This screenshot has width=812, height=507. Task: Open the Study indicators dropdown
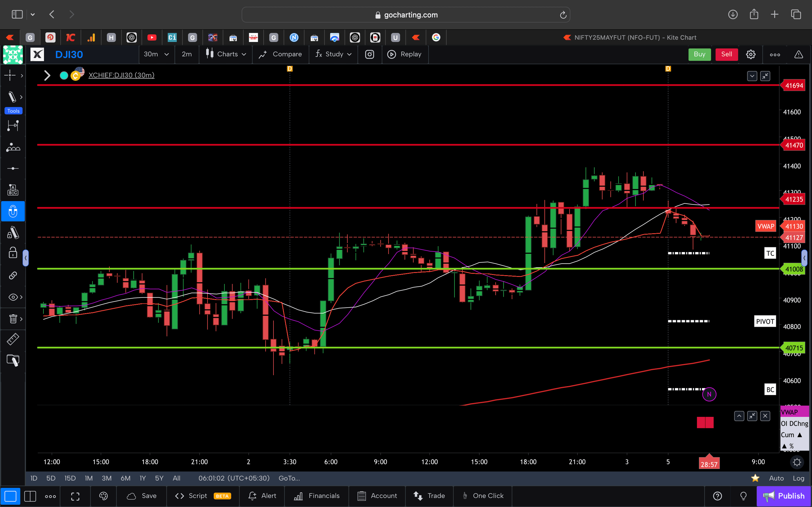333,54
